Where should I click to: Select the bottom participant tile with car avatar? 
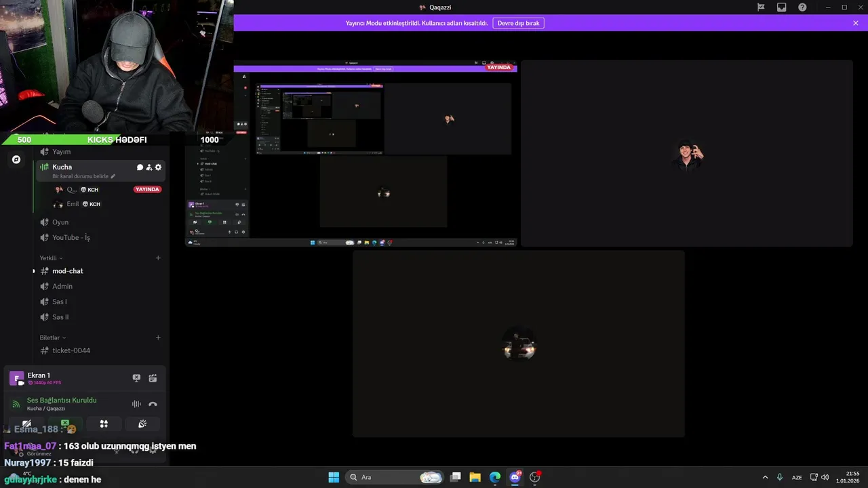click(519, 344)
